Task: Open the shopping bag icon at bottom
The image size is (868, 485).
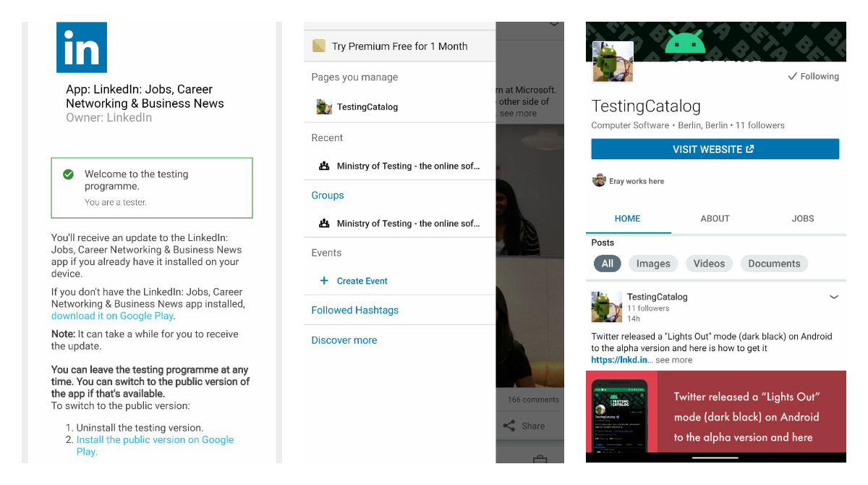Action: pyautogui.click(x=540, y=458)
